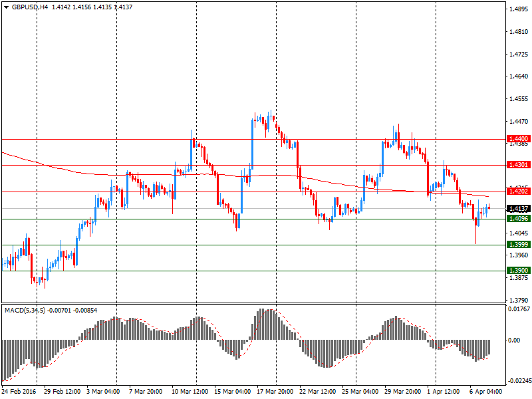This screenshot has height=399, width=532.
Task: Select the 1.4096 green support level label
Action: pyautogui.click(x=518, y=219)
